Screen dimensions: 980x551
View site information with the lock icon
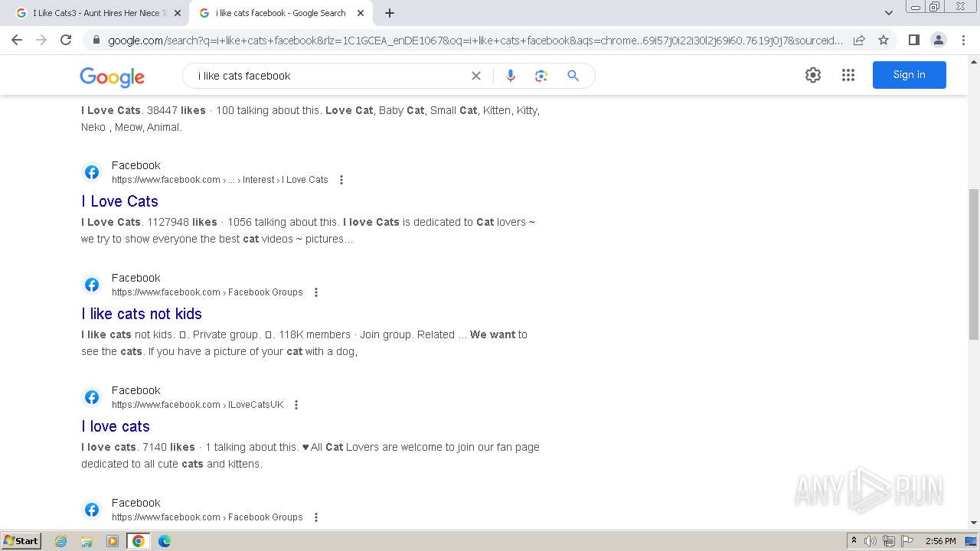pos(96,41)
